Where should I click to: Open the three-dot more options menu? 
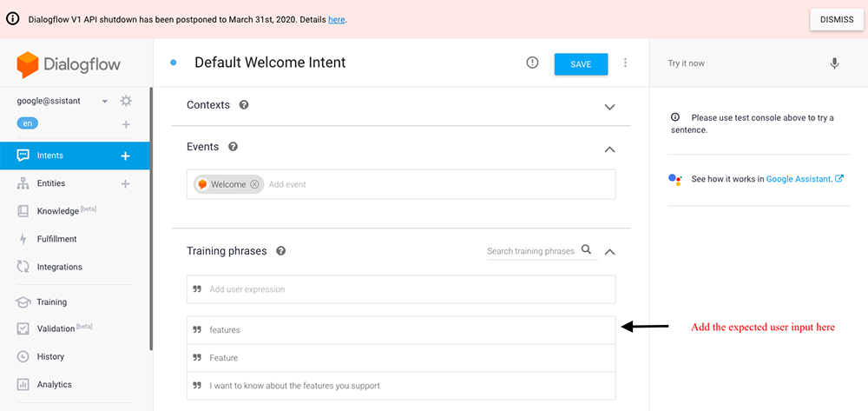tap(626, 63)
